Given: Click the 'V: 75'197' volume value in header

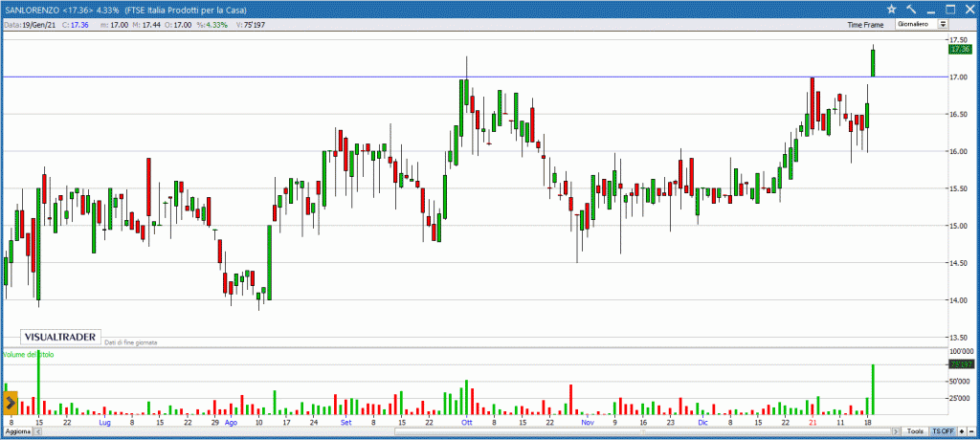Looking at the screenshot, I should tap(252, 25).
